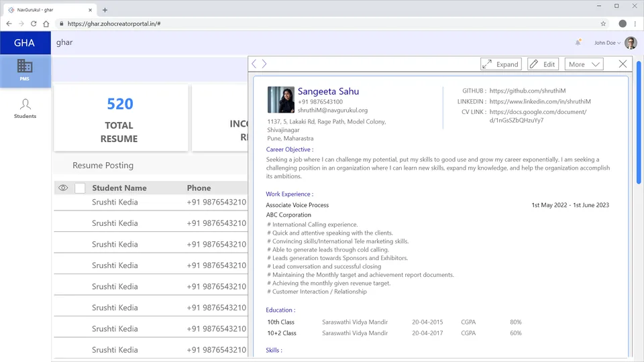This screenshot has height=362, width=644.
Task: Click the Phone column header
Action: [x=199, y=188]
